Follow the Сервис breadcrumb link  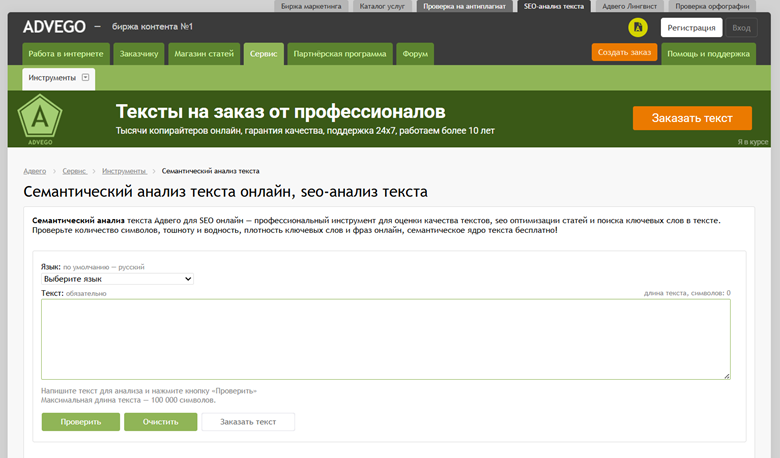pyautogui.click(x=75, y=171)
